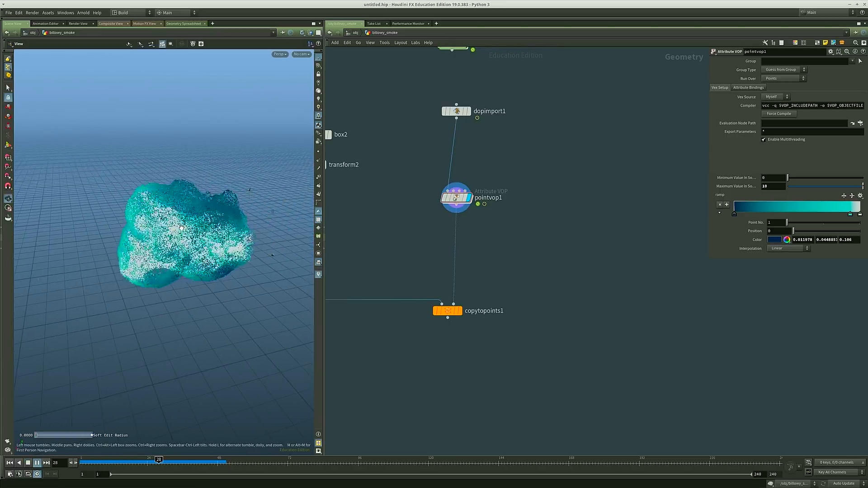Click the color wheel picker icon

click(787, 239)
